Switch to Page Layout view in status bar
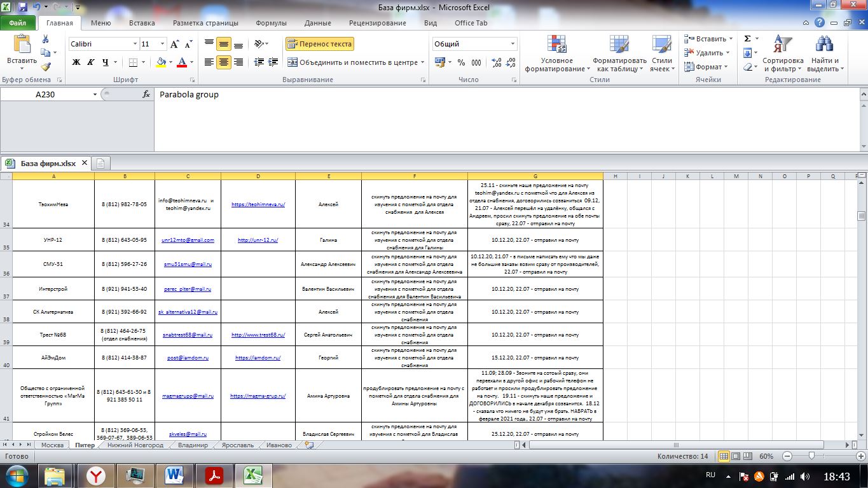Viewport: 868px width, 488px height. tap(735, 456)
